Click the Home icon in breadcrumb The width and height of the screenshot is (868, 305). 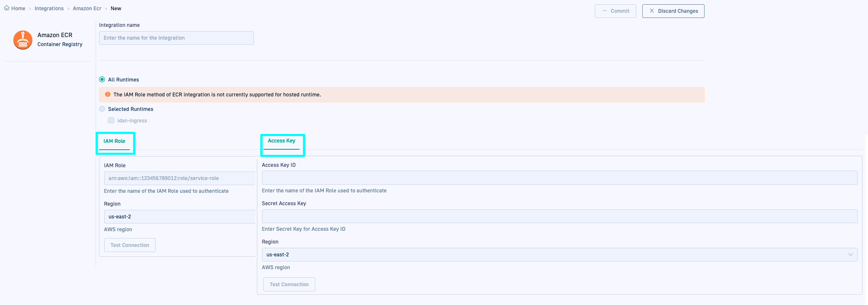(x=6, y=8)
